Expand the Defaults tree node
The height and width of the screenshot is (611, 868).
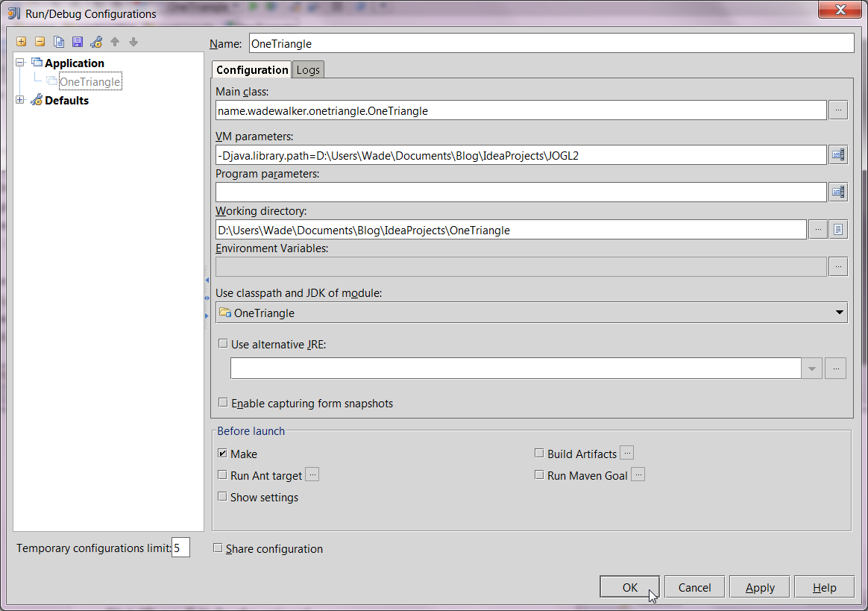tap(19, 99)
